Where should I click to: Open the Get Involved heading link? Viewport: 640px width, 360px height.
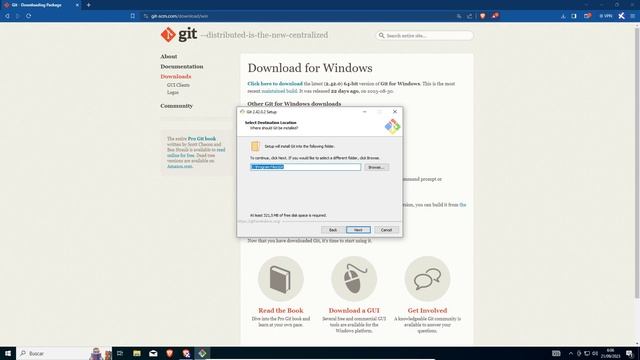coord(427,311)
